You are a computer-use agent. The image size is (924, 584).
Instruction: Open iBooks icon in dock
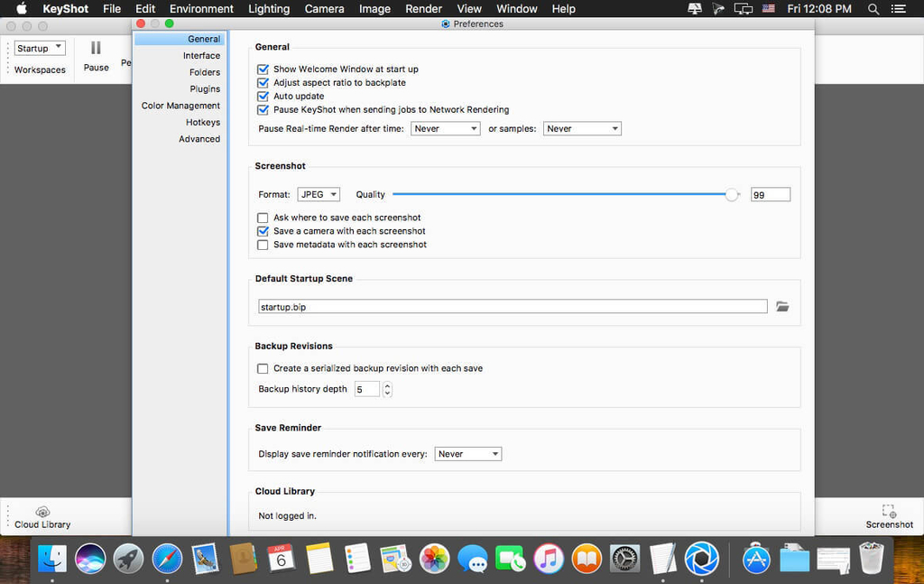(587, 558)
